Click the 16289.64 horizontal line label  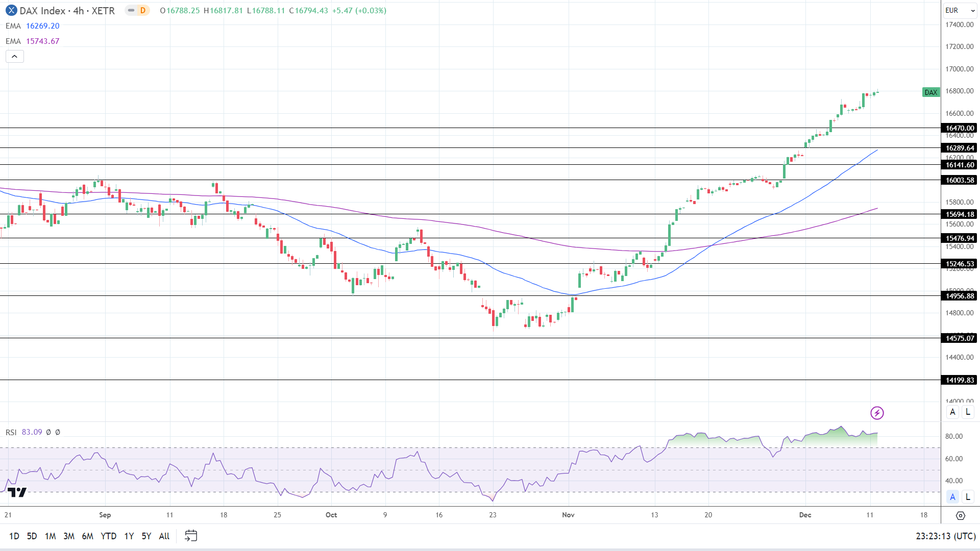click(960, 148)
